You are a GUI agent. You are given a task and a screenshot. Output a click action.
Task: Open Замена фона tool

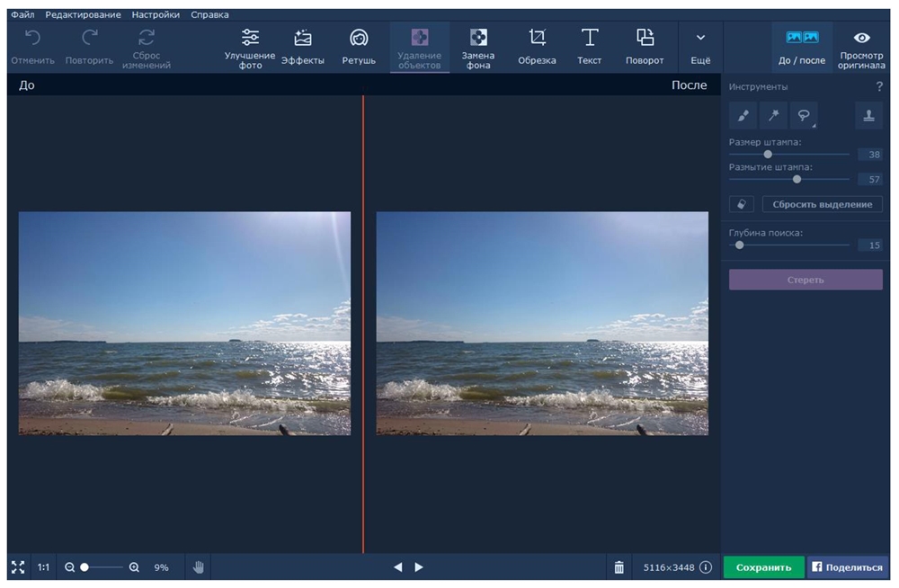coord(478,49)
